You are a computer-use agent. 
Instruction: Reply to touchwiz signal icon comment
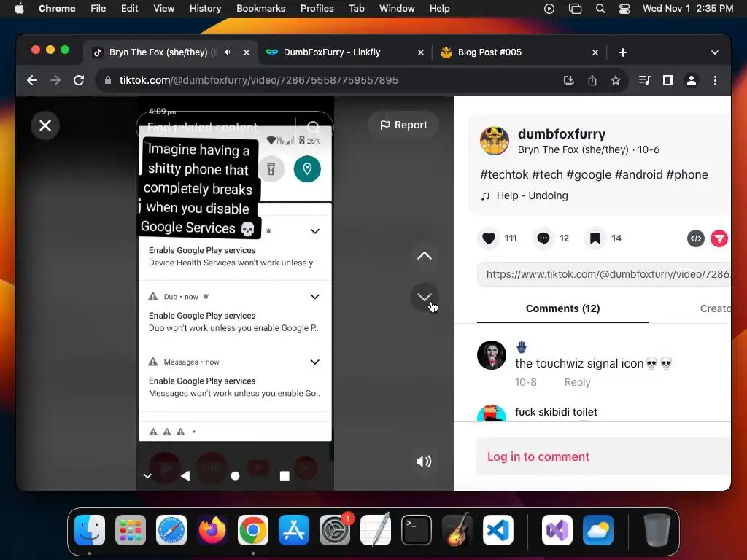coord(577,382)
